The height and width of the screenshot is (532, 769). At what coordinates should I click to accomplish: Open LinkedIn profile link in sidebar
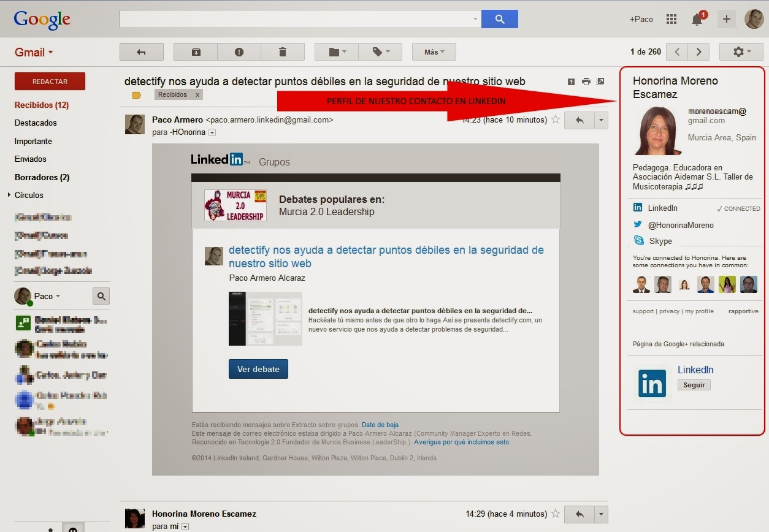tap(662, 208)
